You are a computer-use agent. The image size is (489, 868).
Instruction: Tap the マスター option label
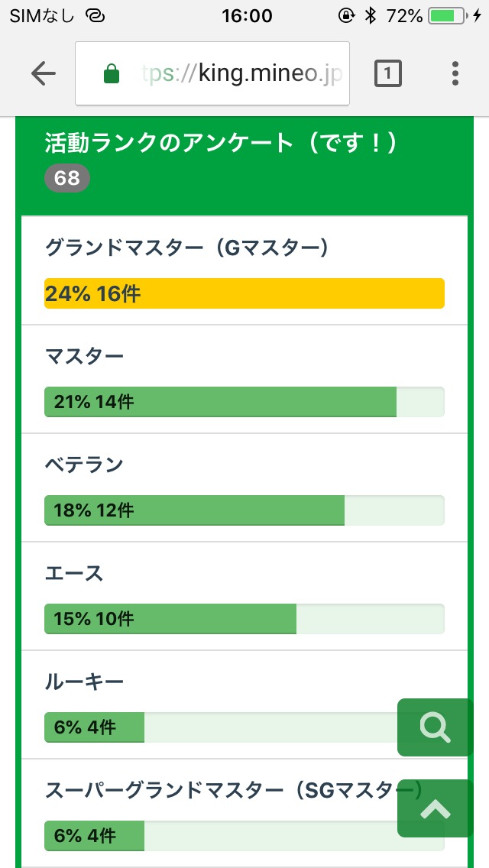pos(84,356)
